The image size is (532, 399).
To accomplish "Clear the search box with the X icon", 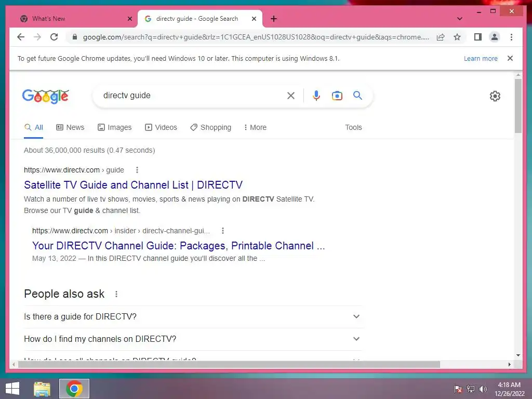I will [x=291, y=96].
